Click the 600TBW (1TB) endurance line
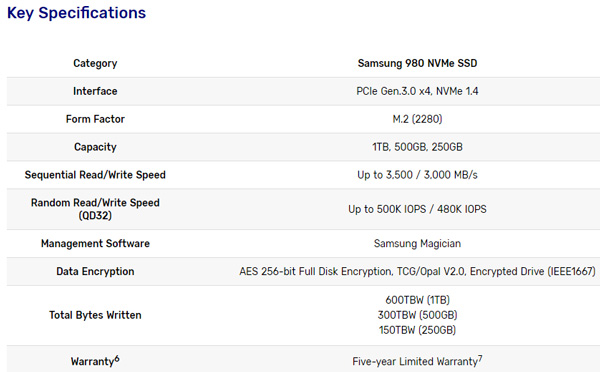600x372 pixels. coord(417,300)
